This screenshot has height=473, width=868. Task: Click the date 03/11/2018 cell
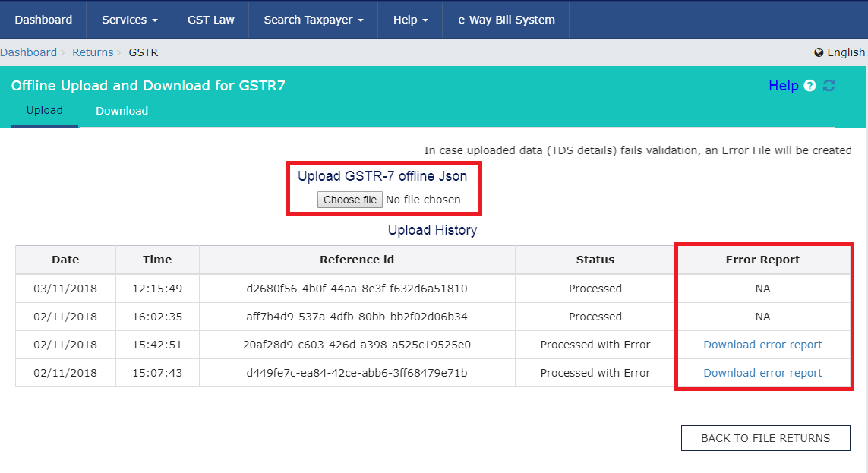coord(65,289)
